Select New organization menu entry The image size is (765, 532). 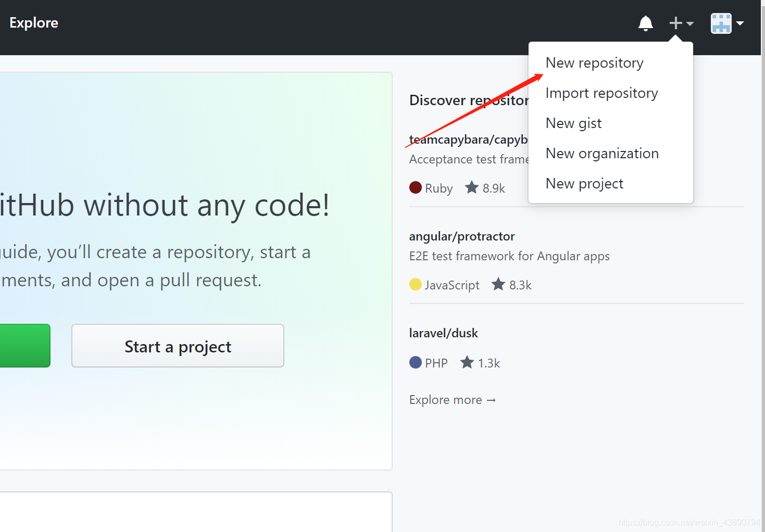610,153
